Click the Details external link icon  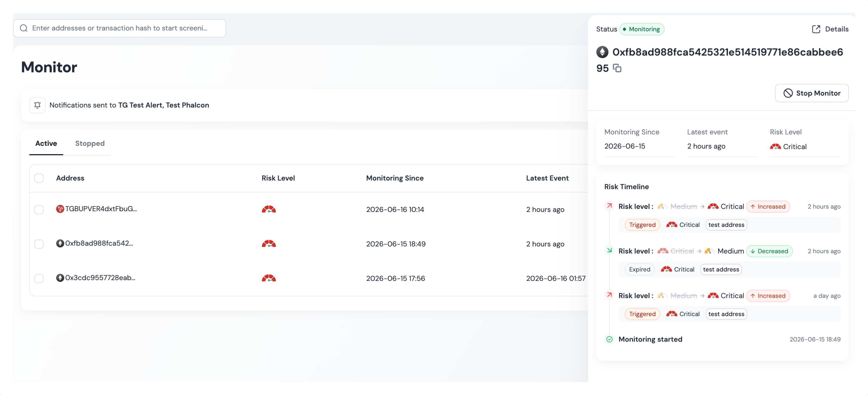(x=816, y=29)
